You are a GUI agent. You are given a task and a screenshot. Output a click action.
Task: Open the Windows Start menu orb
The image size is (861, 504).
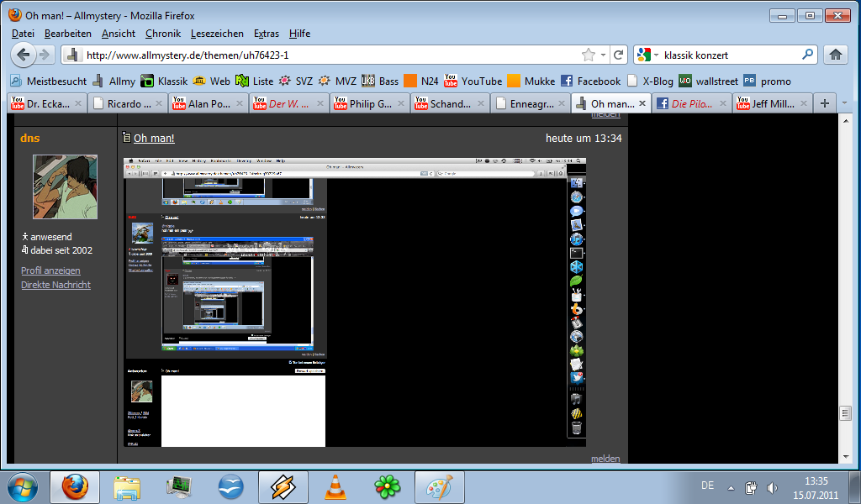[23, 487]
